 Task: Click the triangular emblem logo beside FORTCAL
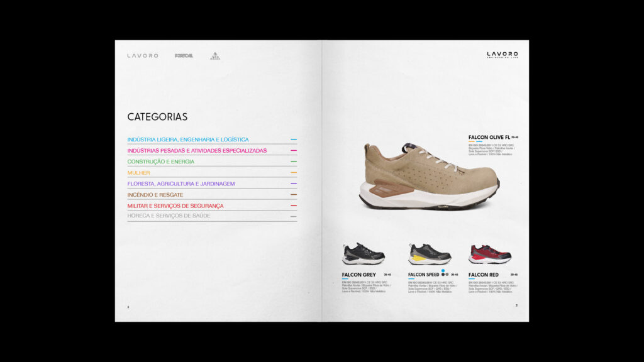click(214, 56)
